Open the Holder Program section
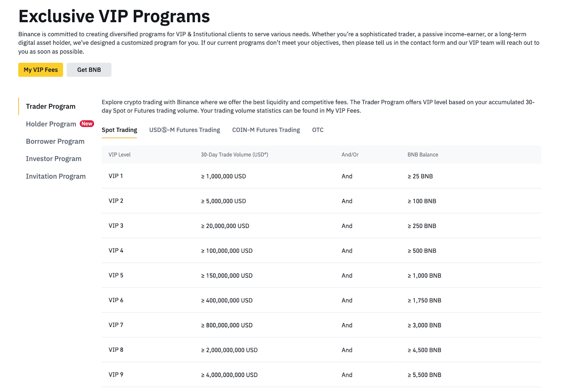572x392 pixels. click(51, 124)
